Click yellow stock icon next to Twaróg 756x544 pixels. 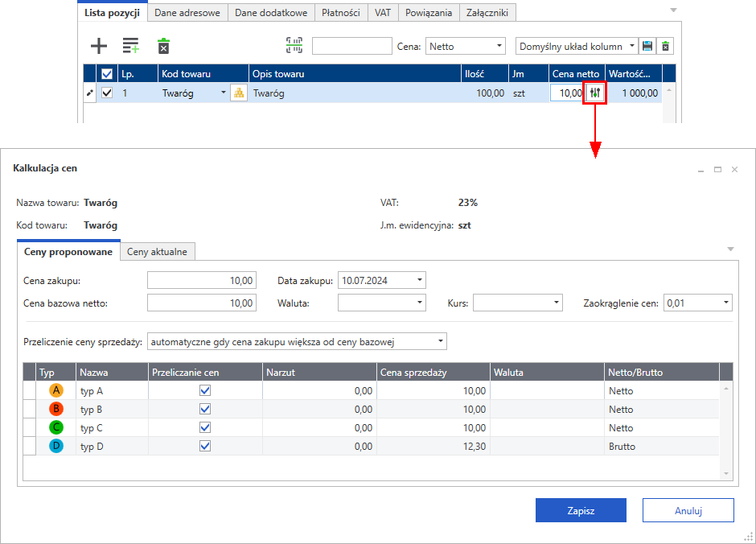pyautogui.click(x=239, y=93)
